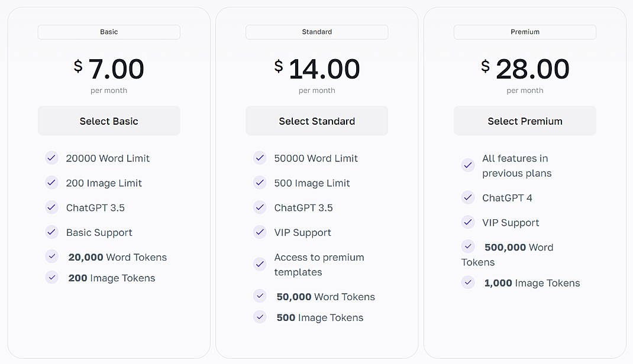Viewport: 633px width, 364px height.
Task: Click the checkmark next to VIP Support in Standard
Action: [x=260, y=232]
